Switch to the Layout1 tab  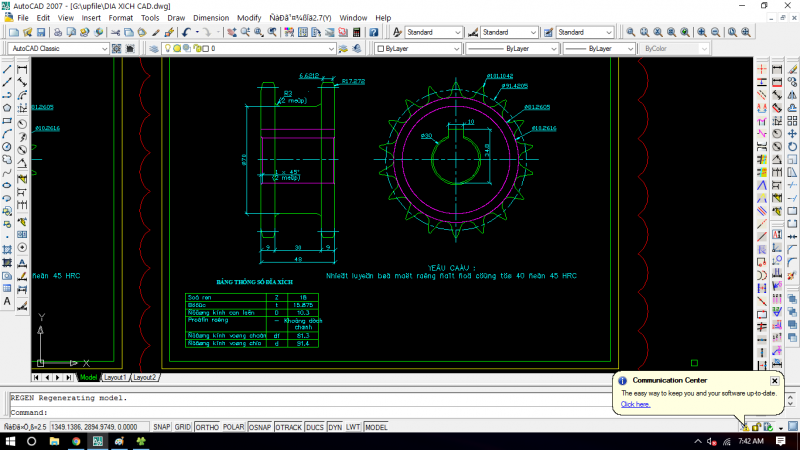tap(114, 378)
